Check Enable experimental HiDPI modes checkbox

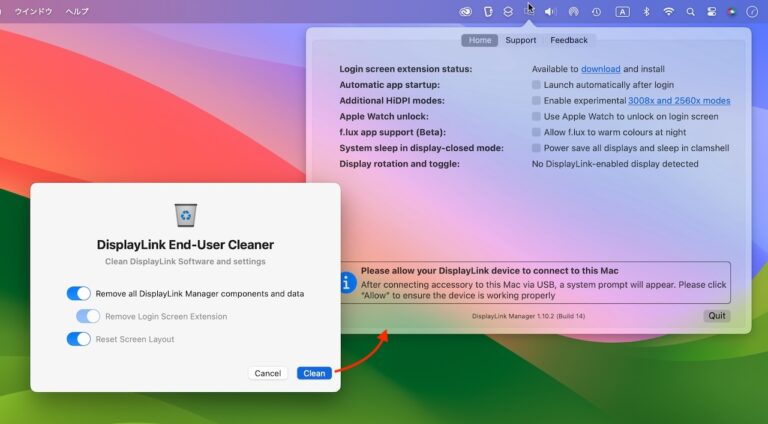click(536, 100)
